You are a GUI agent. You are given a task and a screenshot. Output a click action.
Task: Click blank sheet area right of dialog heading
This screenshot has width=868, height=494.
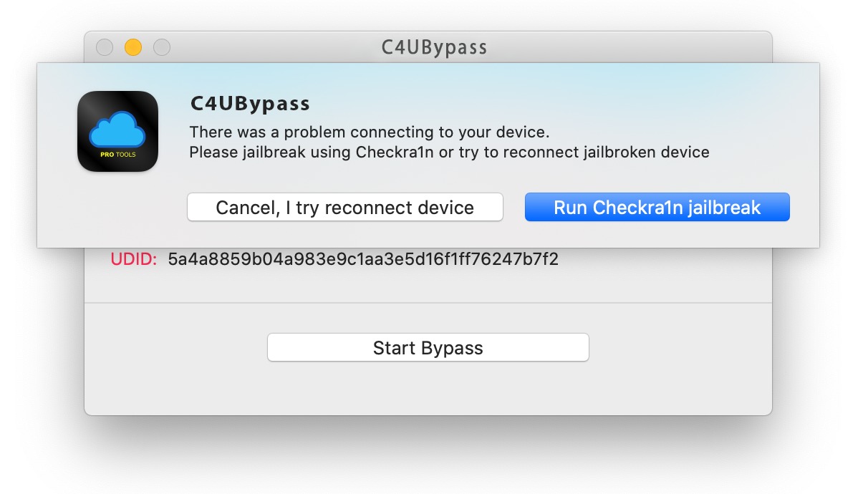(x=559, y=104)
